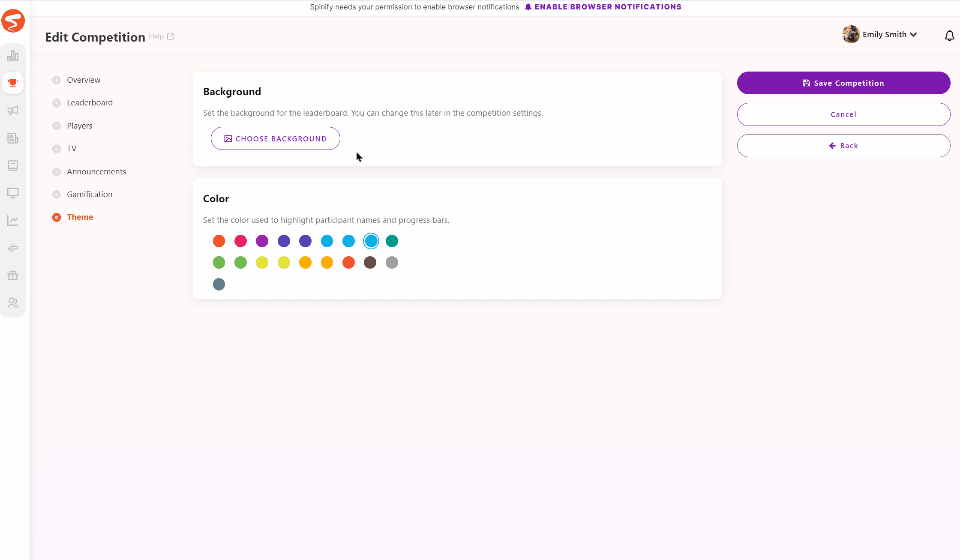Click the Spinify logo icon top left
Viewport: 960px width, 560px height.
pyautogui.click(x=13, y=21)
